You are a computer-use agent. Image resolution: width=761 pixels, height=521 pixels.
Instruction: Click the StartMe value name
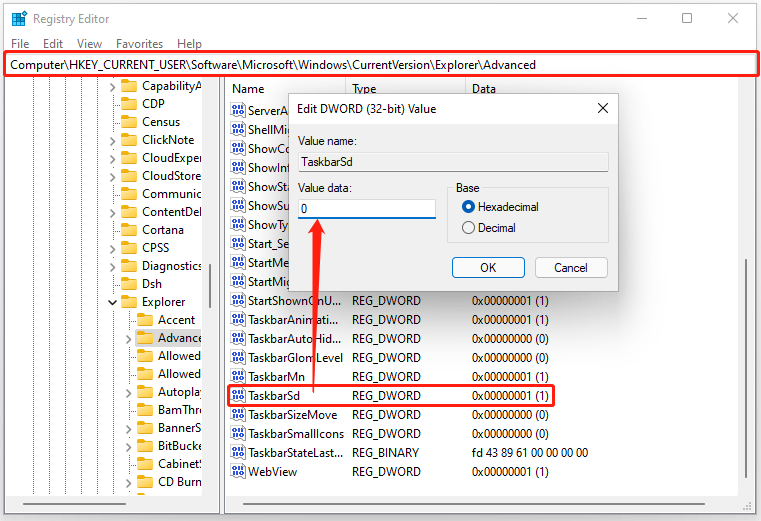click(268, 263)
